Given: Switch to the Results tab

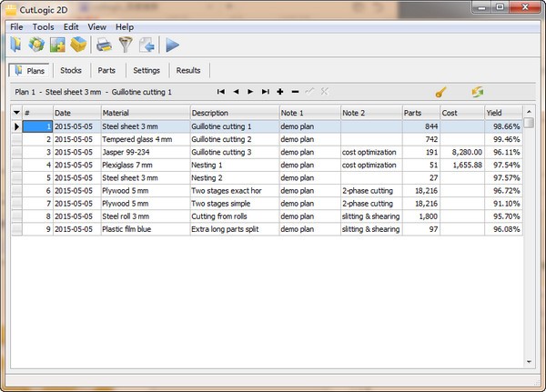Looking at the screenshot, I should coord(188,70).
